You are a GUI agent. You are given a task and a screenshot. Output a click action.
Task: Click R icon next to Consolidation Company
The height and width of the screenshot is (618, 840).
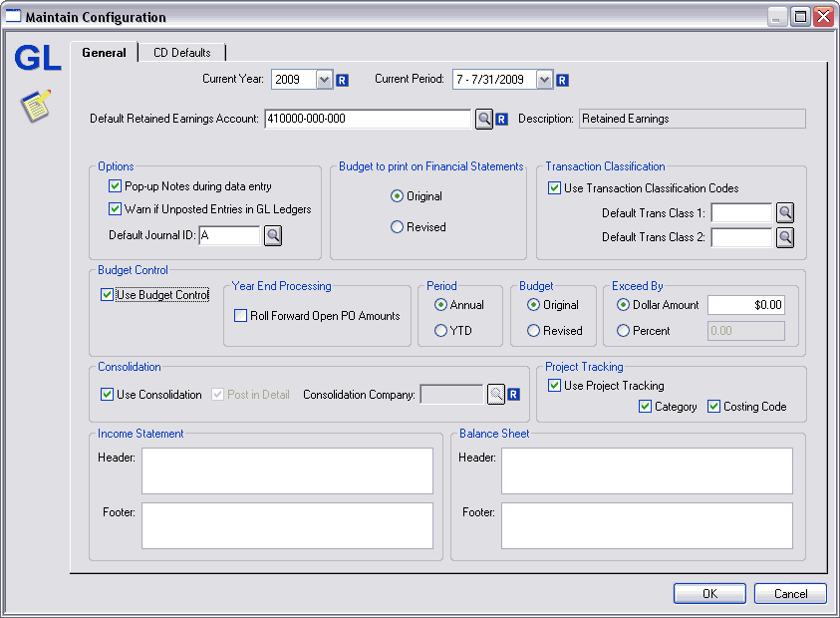pos(513,395)
